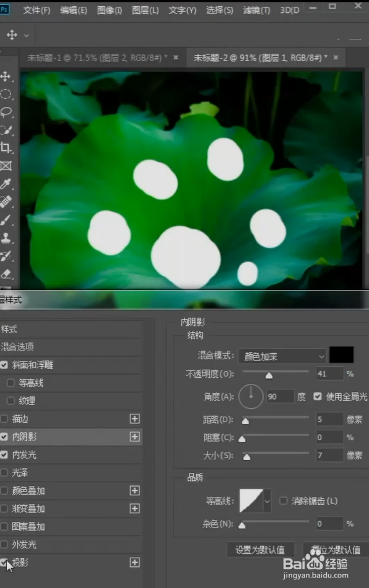Click the 角度 value field showing 90
Viewport: 369px width, 588px height.
280,396
